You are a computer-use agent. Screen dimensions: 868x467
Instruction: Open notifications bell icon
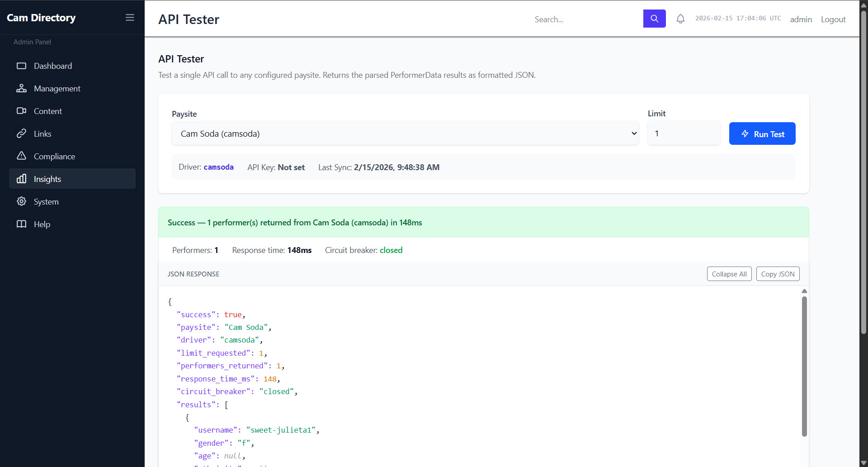click(x=680, y=19)
